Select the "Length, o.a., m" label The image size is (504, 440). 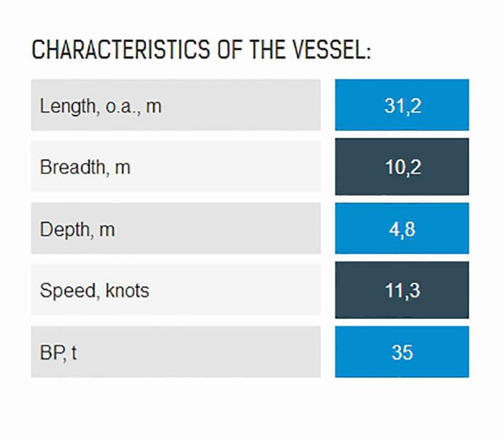point(101,106)
